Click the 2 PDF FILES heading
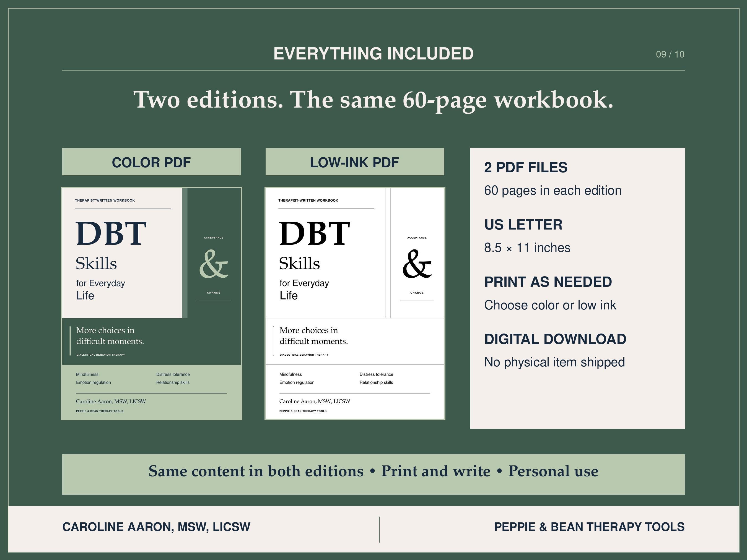The image size is (747, 560). 525,167
